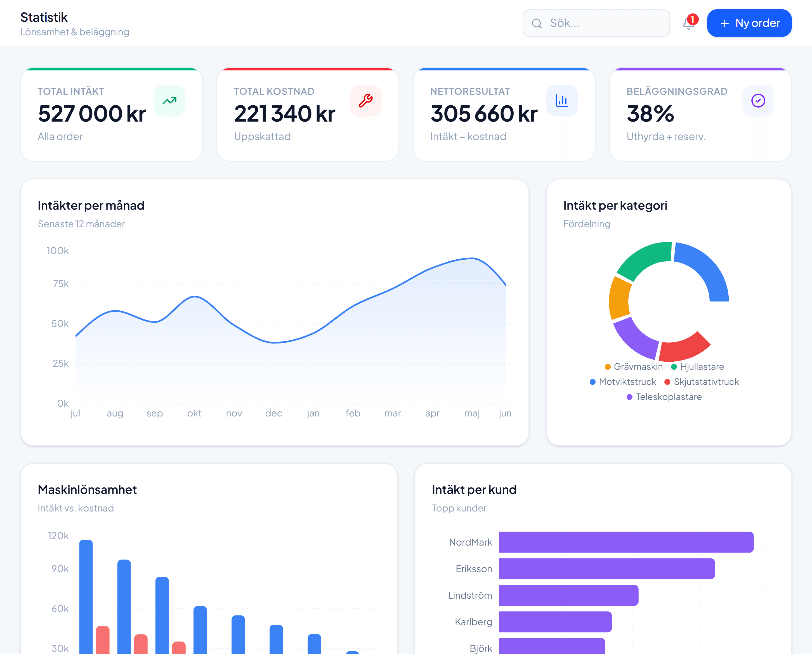This screenshot has width=812, height=654.
Task: Click the 305 660 kr net result value
Action: (484, 114)
